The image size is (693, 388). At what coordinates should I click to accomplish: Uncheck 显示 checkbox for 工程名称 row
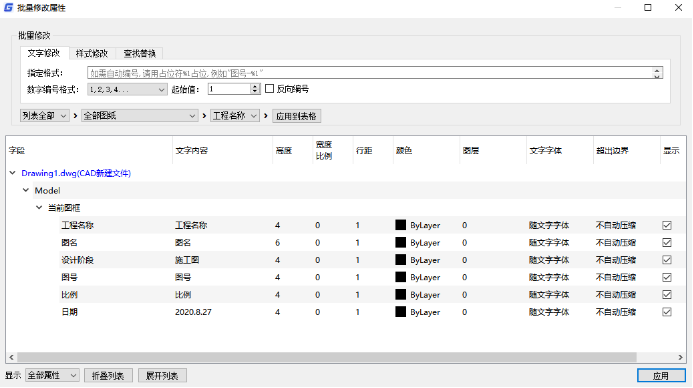(x=667, y=225)
